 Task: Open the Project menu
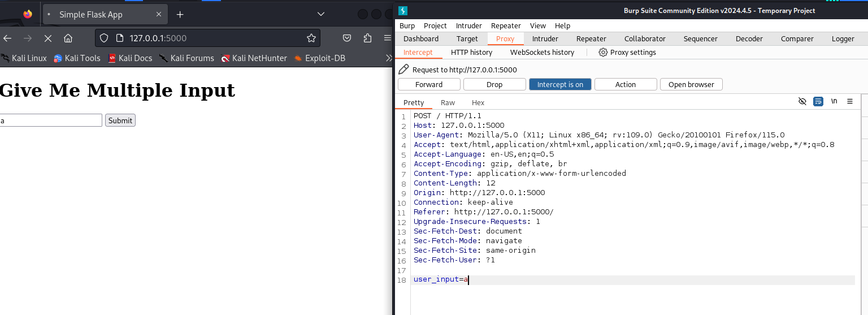point(435,25)
